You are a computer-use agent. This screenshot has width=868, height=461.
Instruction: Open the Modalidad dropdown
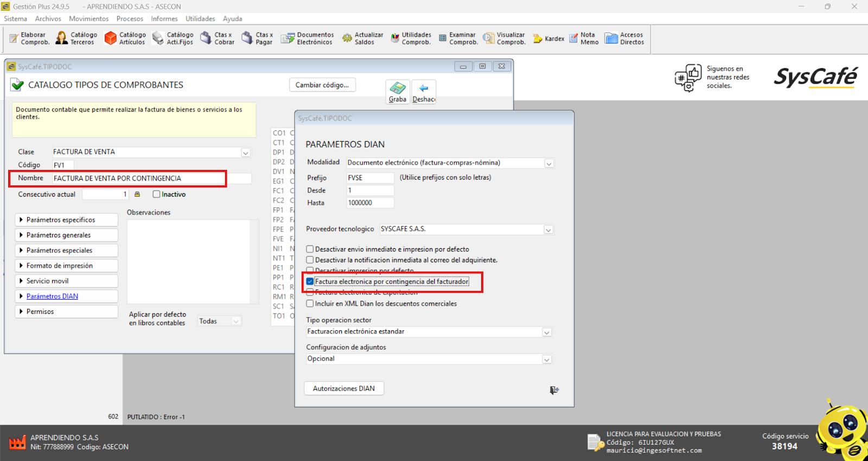[x=548, y=163]
